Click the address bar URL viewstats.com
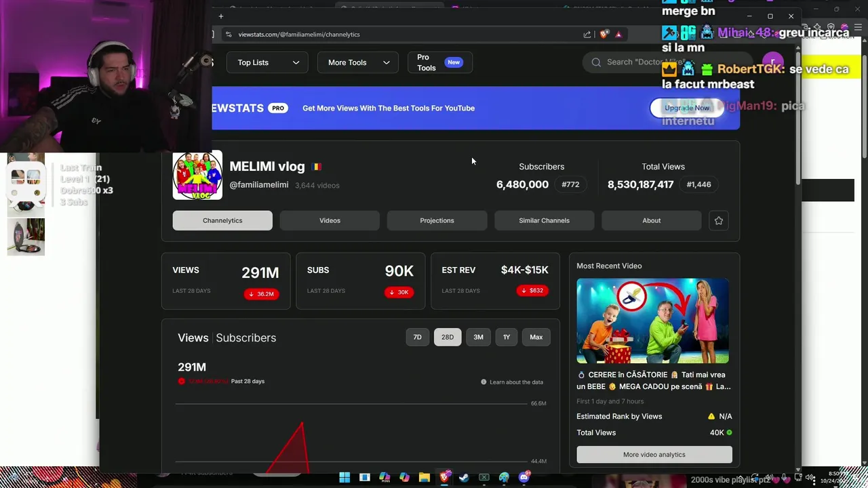The image size is (868, 488). pos(299,35)
